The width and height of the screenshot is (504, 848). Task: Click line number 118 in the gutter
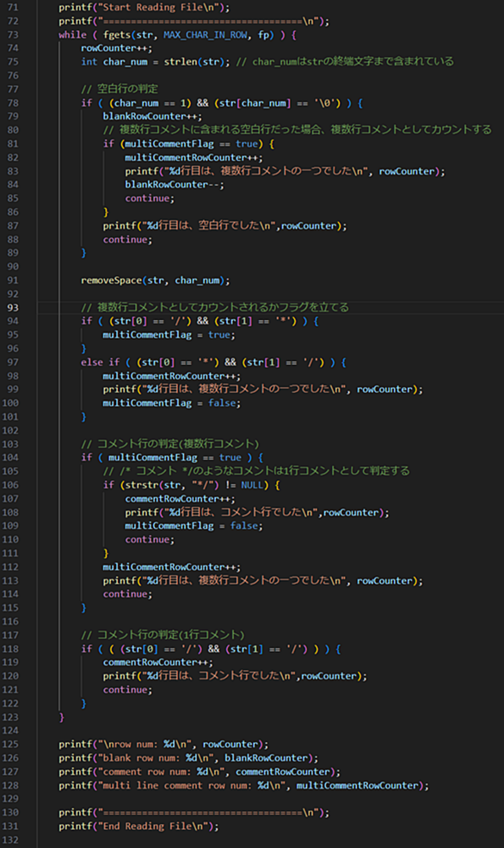9,648
